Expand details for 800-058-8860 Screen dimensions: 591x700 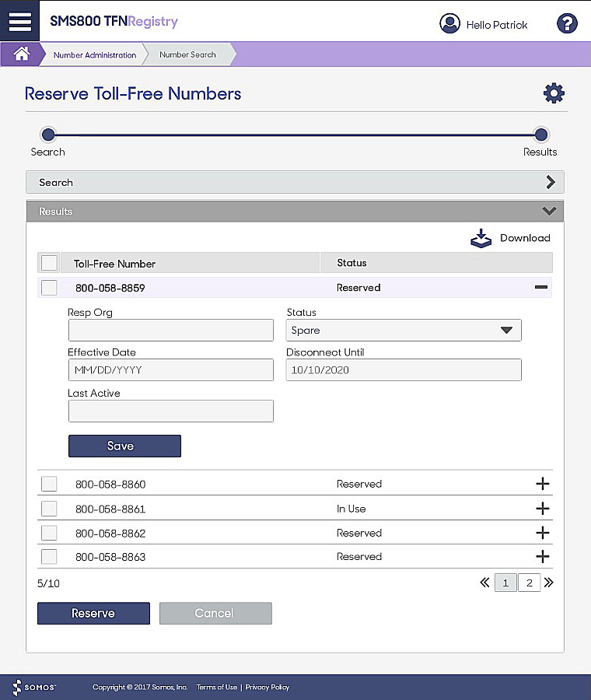coord(542,484)
